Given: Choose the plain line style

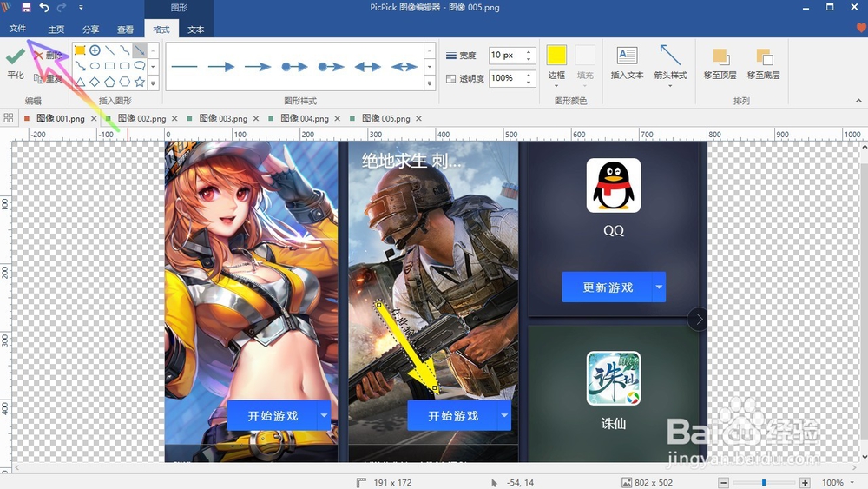Looking at the screenshot, I should (184, 67).
